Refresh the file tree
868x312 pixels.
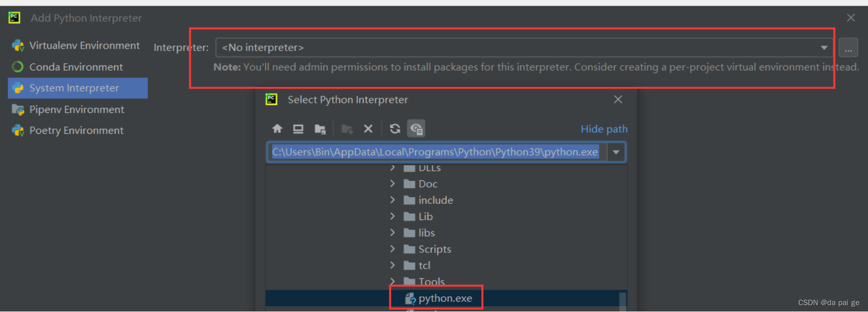[x=395, y=129]
